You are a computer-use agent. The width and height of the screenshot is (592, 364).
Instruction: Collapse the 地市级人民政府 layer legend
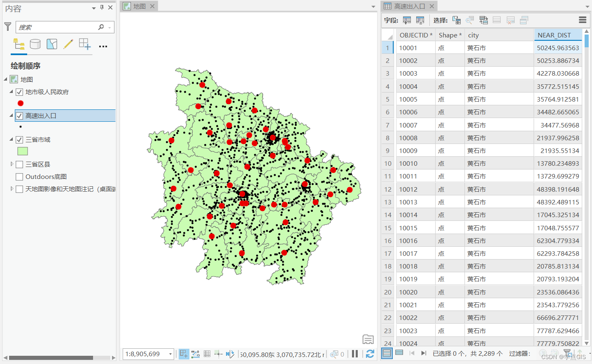pos(12,92)
